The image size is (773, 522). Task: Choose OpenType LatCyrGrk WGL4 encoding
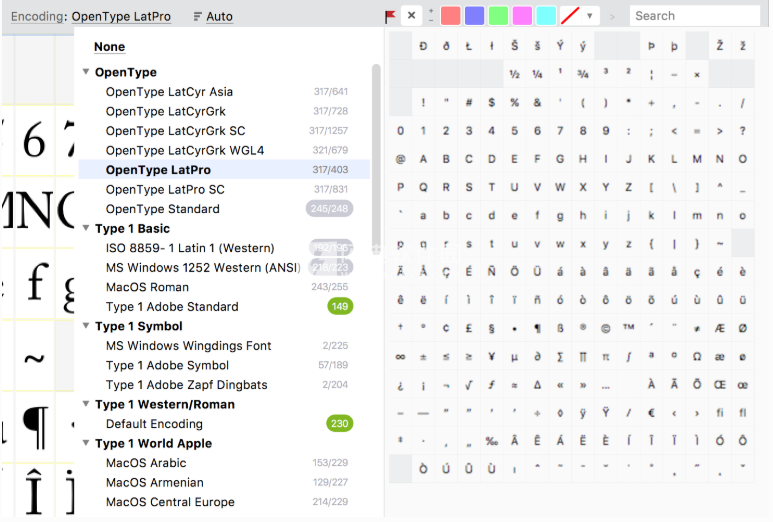point(224,150)
